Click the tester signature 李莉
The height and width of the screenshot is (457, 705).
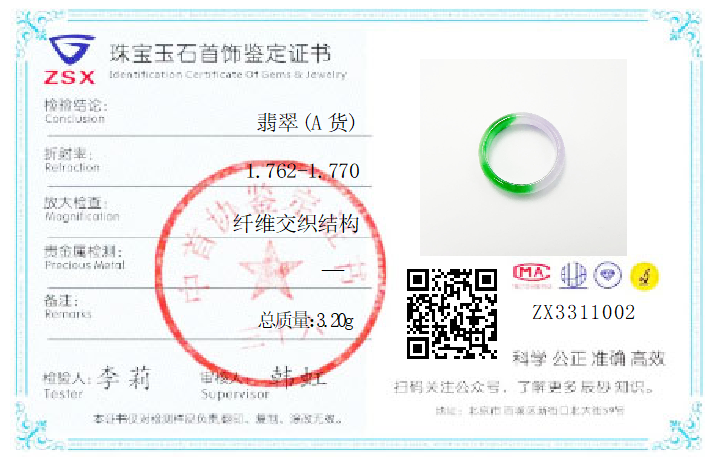pos(124,378)
